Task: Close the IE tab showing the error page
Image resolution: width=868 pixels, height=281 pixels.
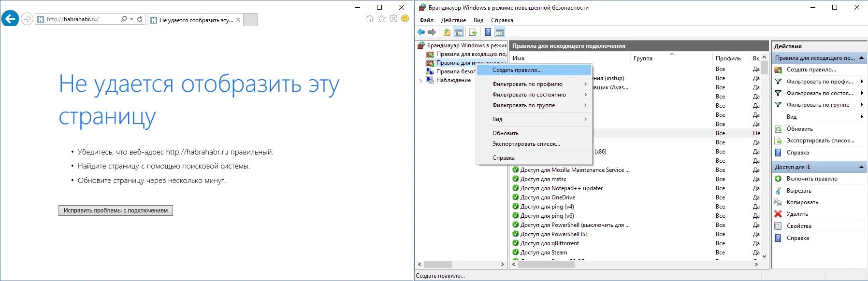Action: pos(238,20)
